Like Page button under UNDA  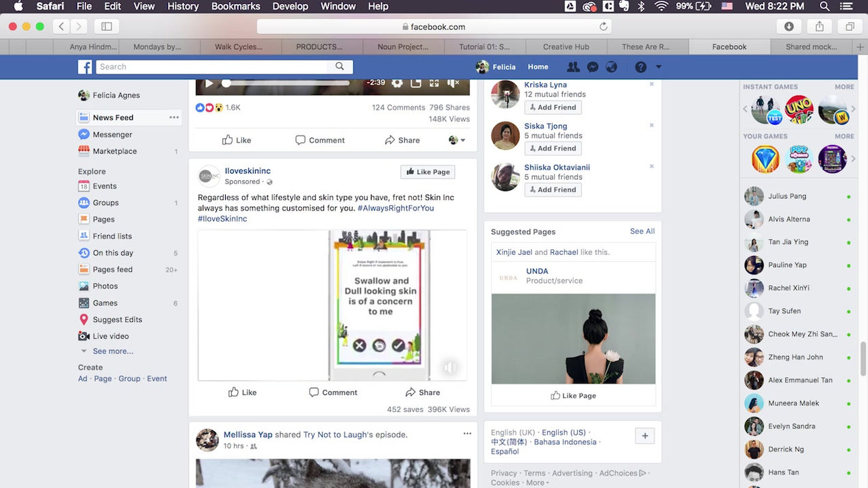[573, 396]
